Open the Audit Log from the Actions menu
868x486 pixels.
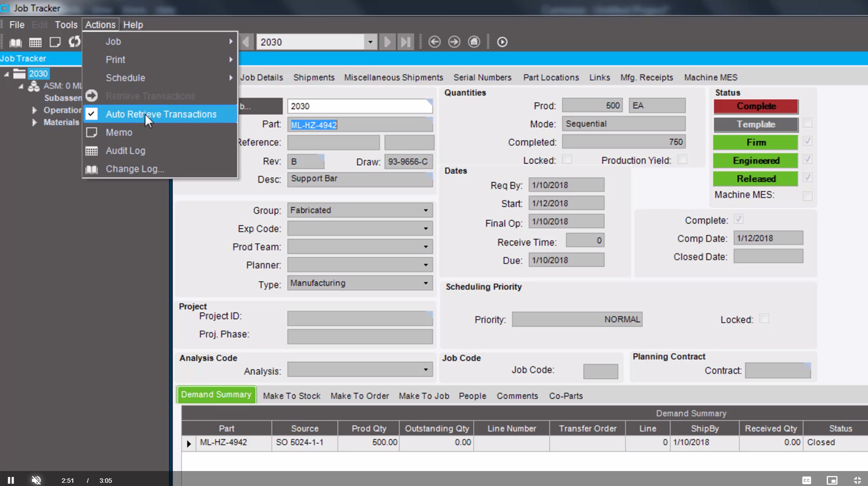[125, 150]
